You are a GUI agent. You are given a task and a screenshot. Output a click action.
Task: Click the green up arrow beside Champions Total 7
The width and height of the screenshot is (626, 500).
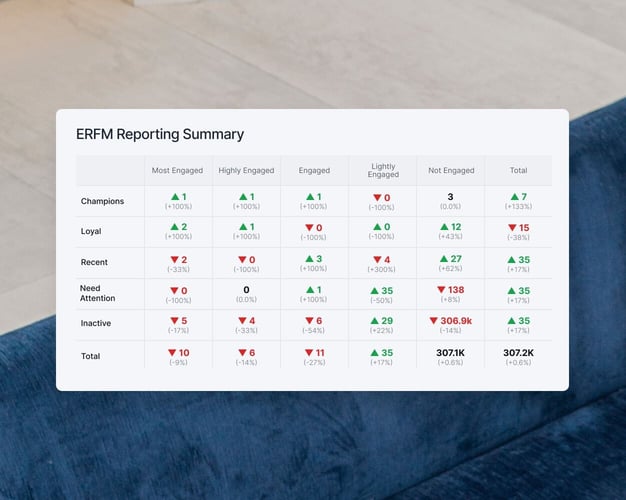point(515,196)
